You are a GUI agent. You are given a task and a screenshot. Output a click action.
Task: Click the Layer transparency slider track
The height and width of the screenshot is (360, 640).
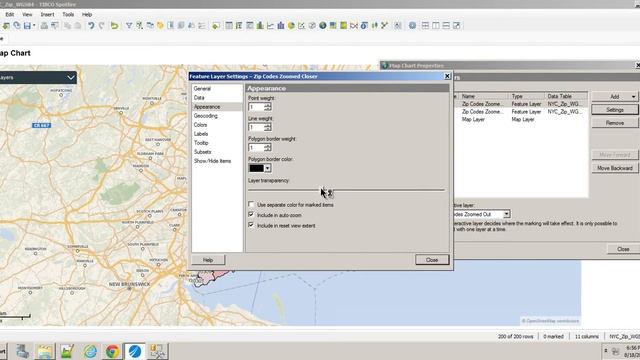[x=346, y=190]
